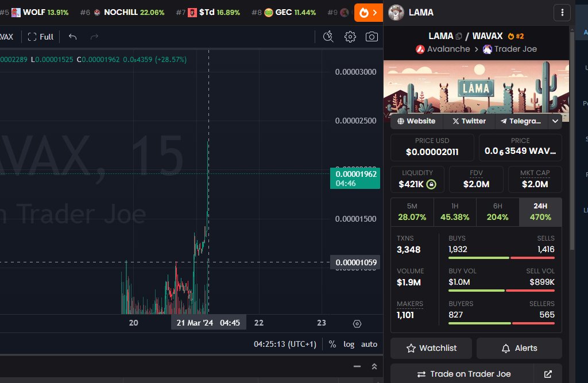Click the crosshair price label 0.00001059
Screen dimensions: 588x383
pos(355,262)
